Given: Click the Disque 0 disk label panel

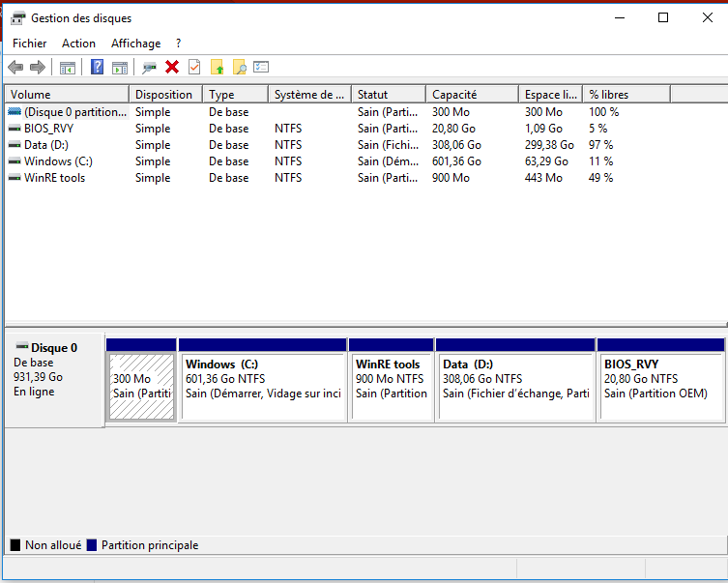Looking at the screenshot, I should pyautogui.click(x=54, y=380).
